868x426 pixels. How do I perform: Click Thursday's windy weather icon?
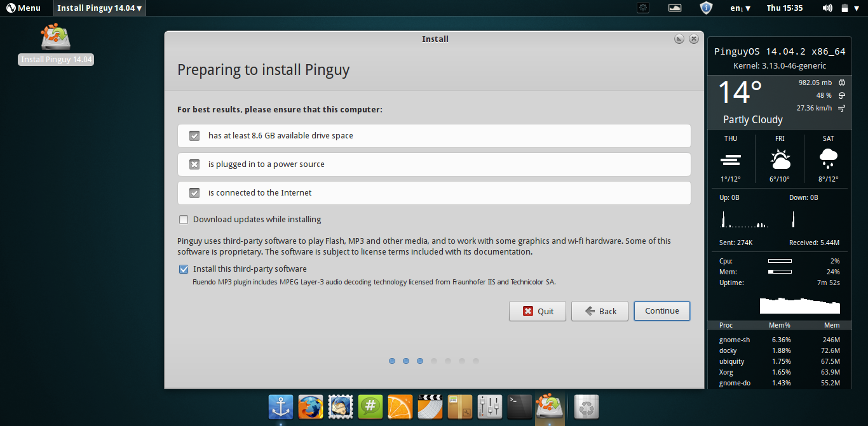731,159
